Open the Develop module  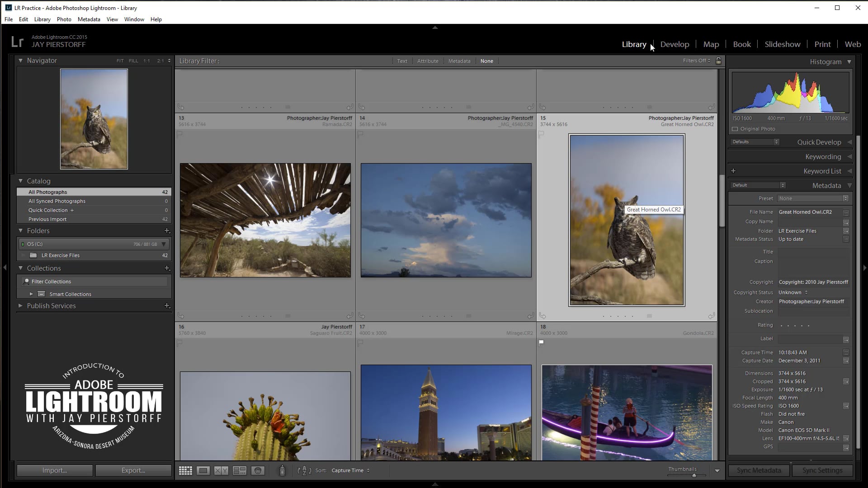(x=675, y=44)
